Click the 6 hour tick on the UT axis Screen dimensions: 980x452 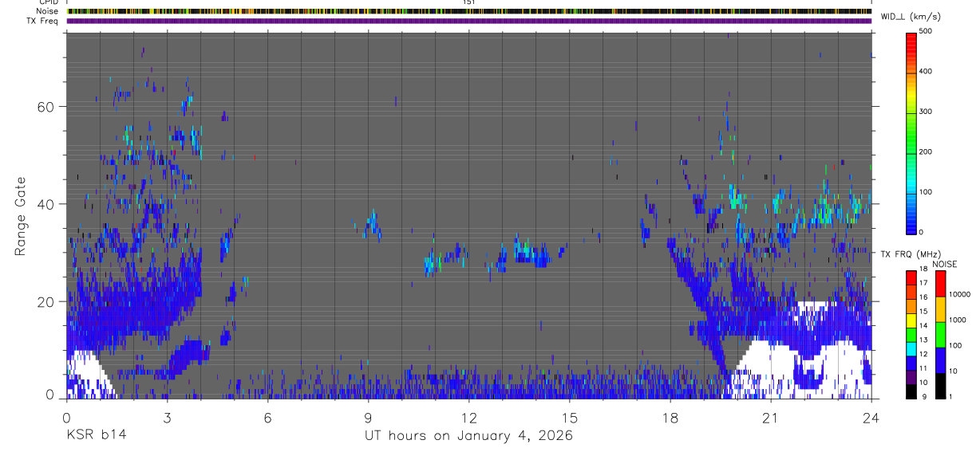(x=267, y=417)
